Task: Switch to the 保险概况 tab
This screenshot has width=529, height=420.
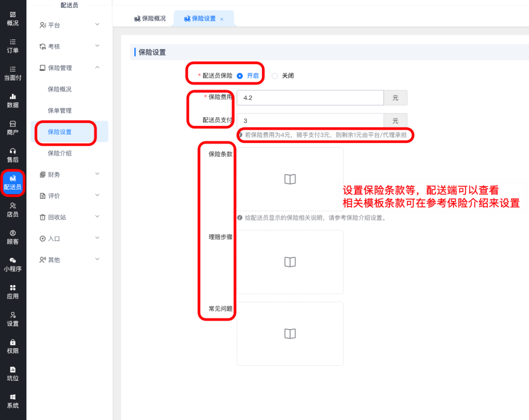Action: pos(150,19)
